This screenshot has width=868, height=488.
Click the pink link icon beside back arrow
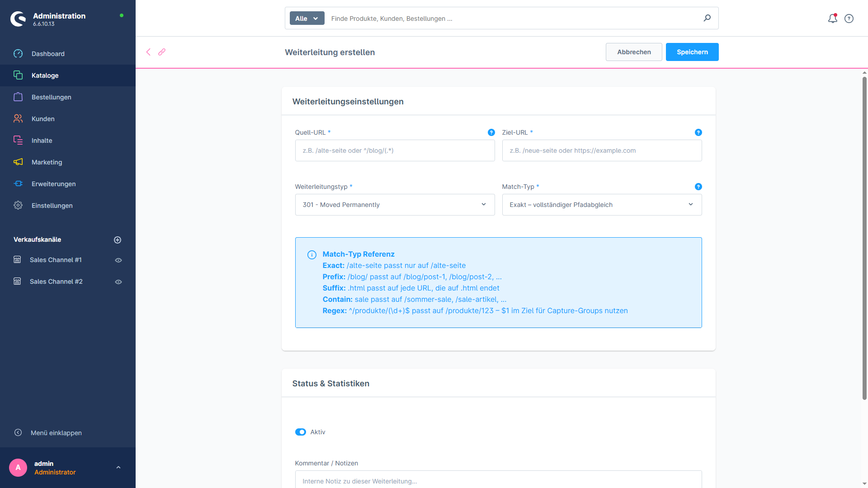pyautogui.click(x=162, y=52)
